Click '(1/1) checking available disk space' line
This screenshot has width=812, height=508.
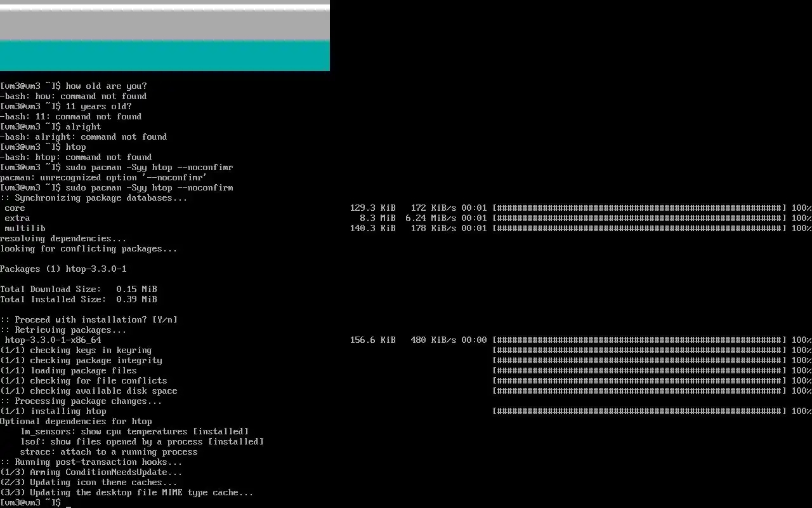(x=89, y=391)
